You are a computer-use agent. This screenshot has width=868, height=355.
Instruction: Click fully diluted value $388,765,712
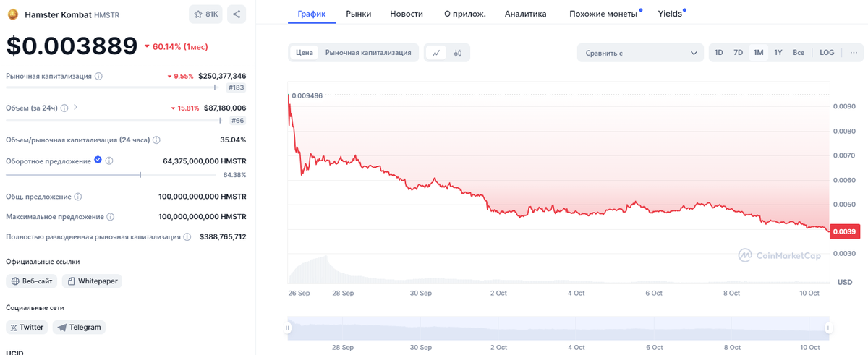(x=223, y=236)
